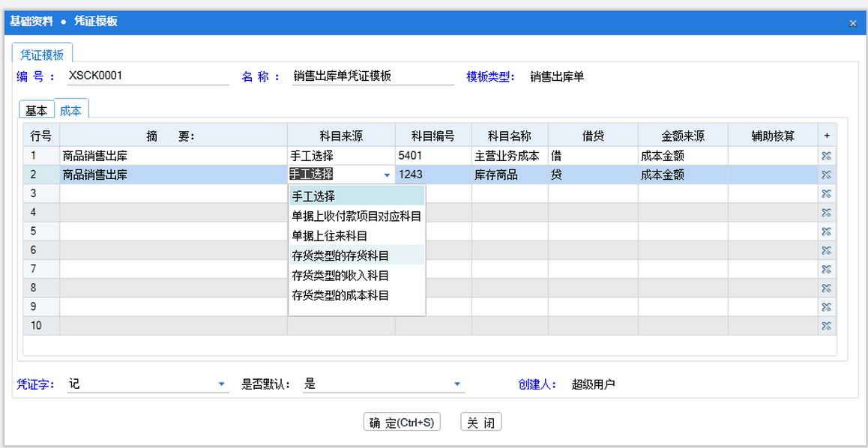The image size is (868, 448).
Task: Click the 确定(Ctrl+S) button
Action: click(x=402, y=423)
